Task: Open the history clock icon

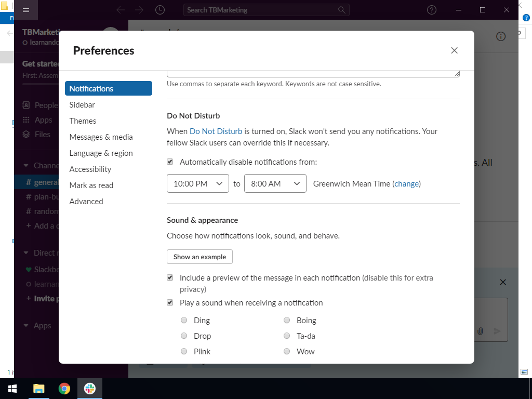Action: pyautogui.click(x=160, y=10)
